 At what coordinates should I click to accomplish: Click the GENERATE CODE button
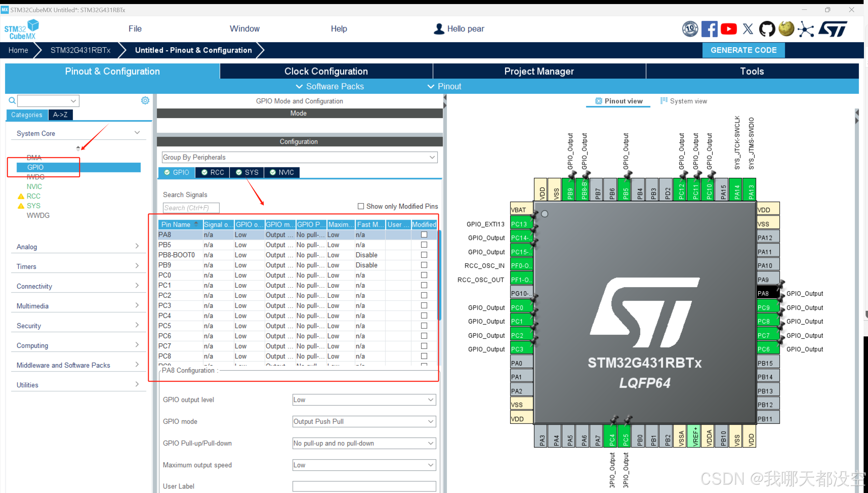click(744, 50)
